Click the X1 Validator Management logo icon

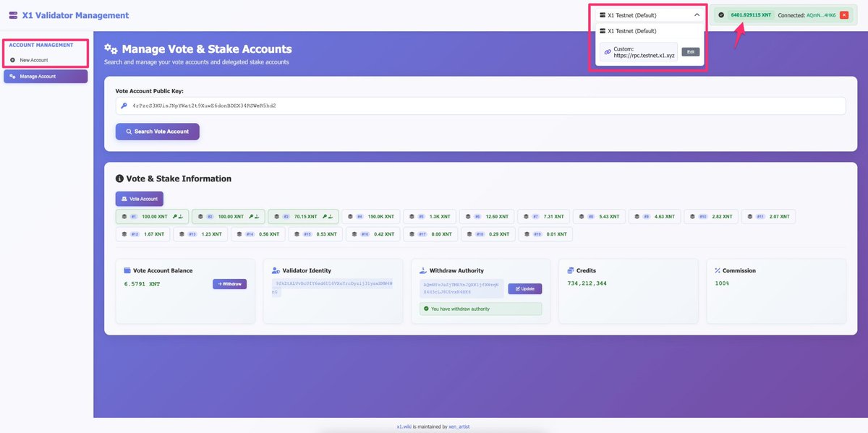(13, 15)
